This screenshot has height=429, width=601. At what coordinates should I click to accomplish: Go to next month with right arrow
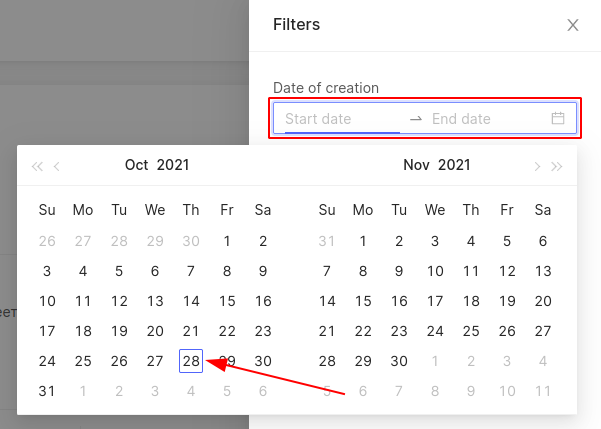pos(537,166)
